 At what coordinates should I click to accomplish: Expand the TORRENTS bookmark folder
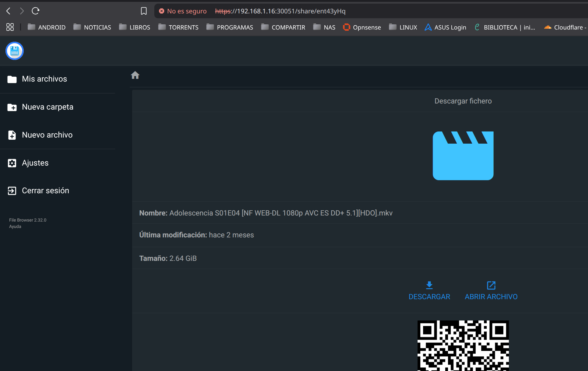click(x=178, y=27)
